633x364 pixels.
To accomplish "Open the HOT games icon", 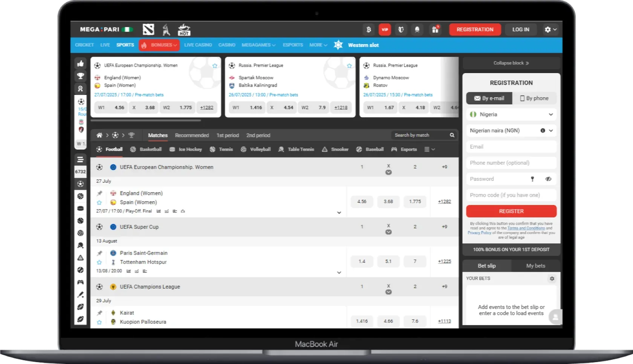I will [184, 29].
